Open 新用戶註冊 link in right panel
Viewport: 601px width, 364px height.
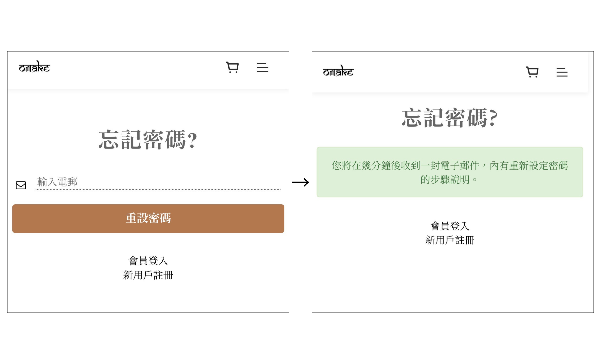(450, 240)
